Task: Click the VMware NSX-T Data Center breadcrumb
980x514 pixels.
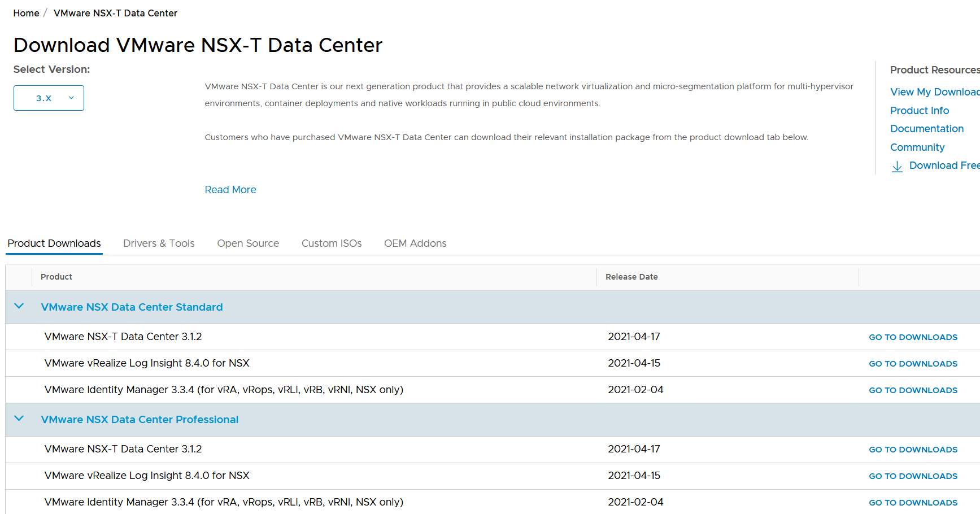Action: coord(115,13)
